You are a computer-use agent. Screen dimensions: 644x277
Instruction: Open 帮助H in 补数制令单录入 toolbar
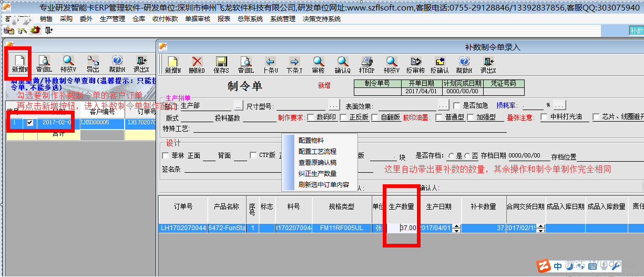(x=464, y=65)
